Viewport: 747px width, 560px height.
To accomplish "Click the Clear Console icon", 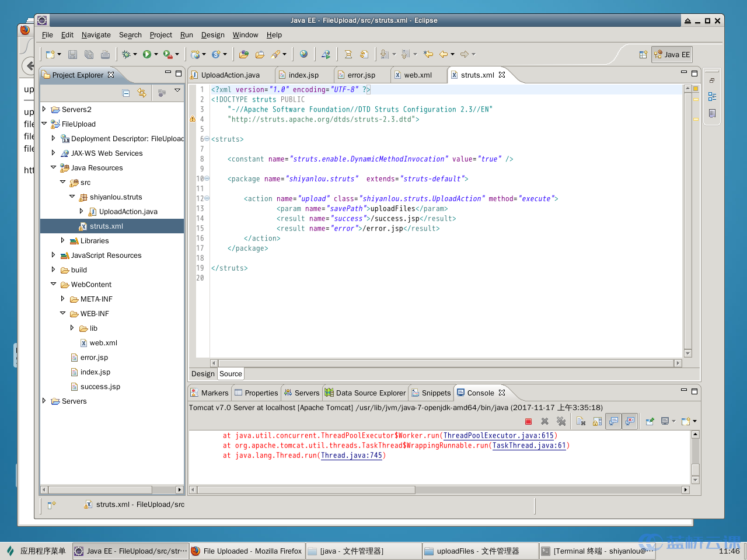I will coord(581,421).
